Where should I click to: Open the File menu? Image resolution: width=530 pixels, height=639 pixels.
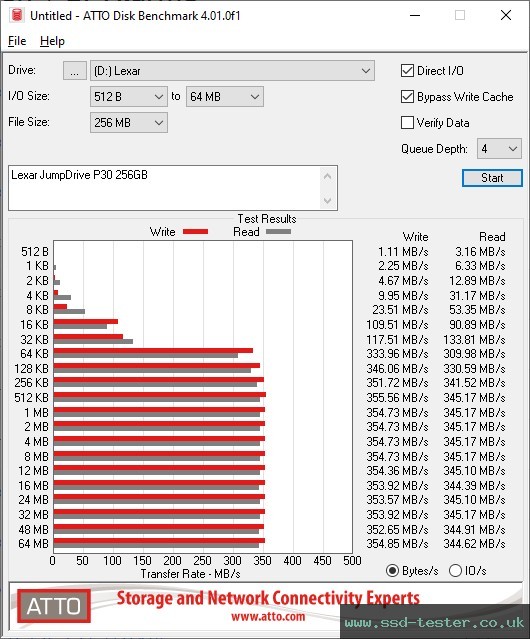pos(17,41)
